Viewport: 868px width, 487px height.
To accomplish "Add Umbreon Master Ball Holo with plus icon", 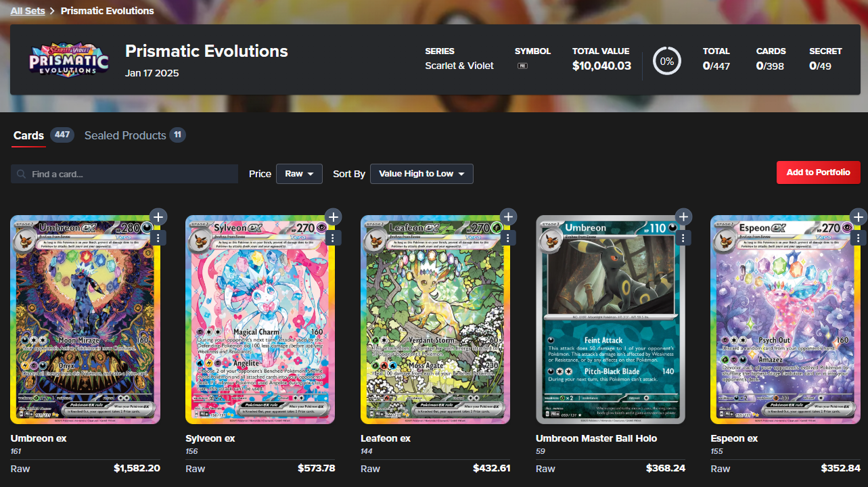I will click(x=683, y=216).
